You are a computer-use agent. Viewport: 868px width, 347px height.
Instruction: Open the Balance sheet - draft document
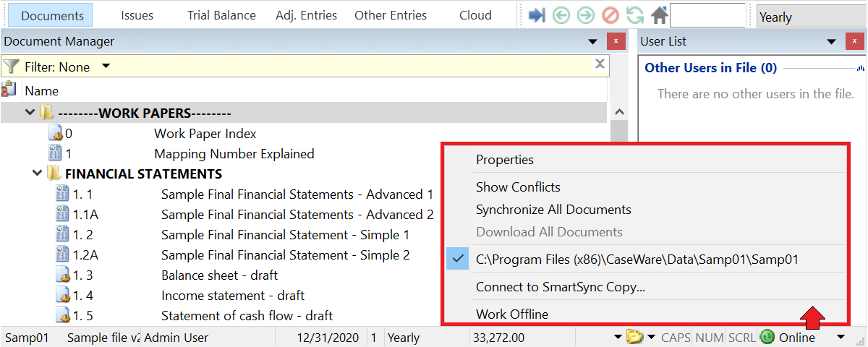click(x=219, y=275)
